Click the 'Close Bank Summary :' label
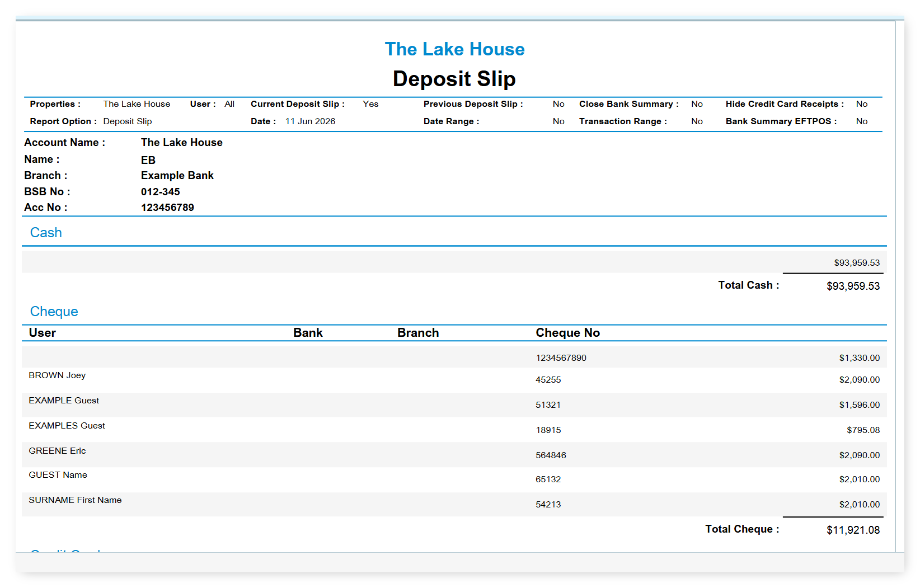Viewport: 920px width, 588px height. pos(628,104)
